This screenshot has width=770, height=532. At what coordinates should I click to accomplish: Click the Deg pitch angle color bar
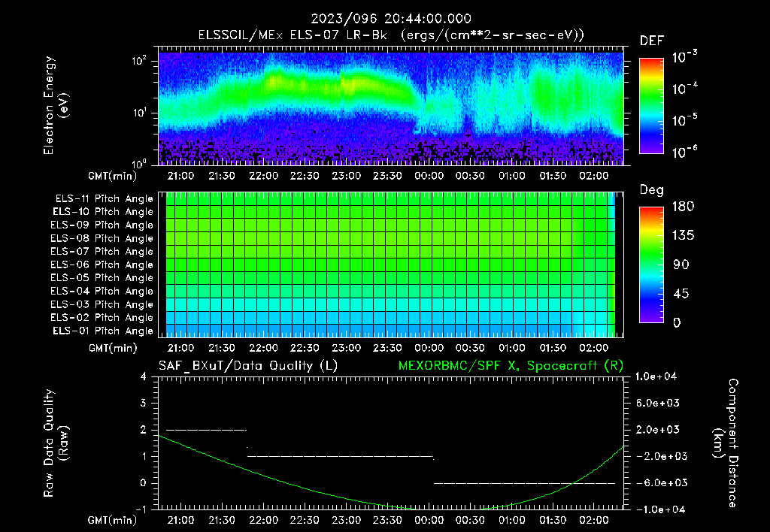click(x=651, y=265)
